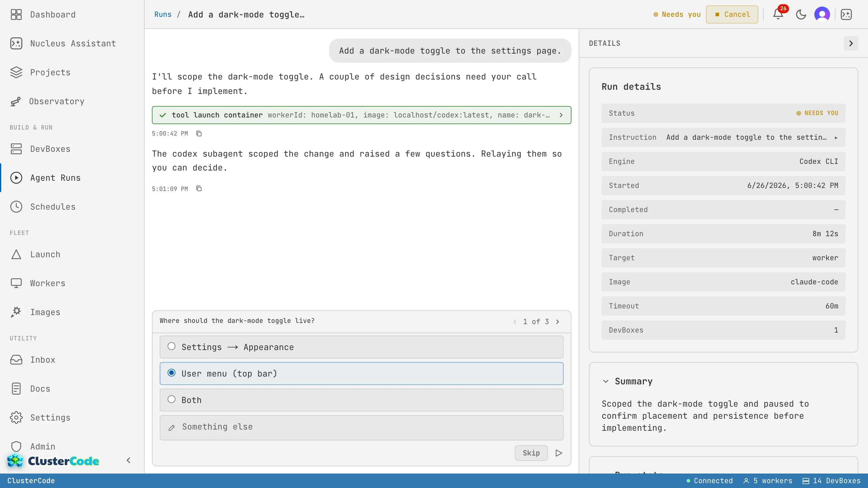Click the "1 of 3" question counter
This screenshot has width=868, height=488.
tap(536, 322)
